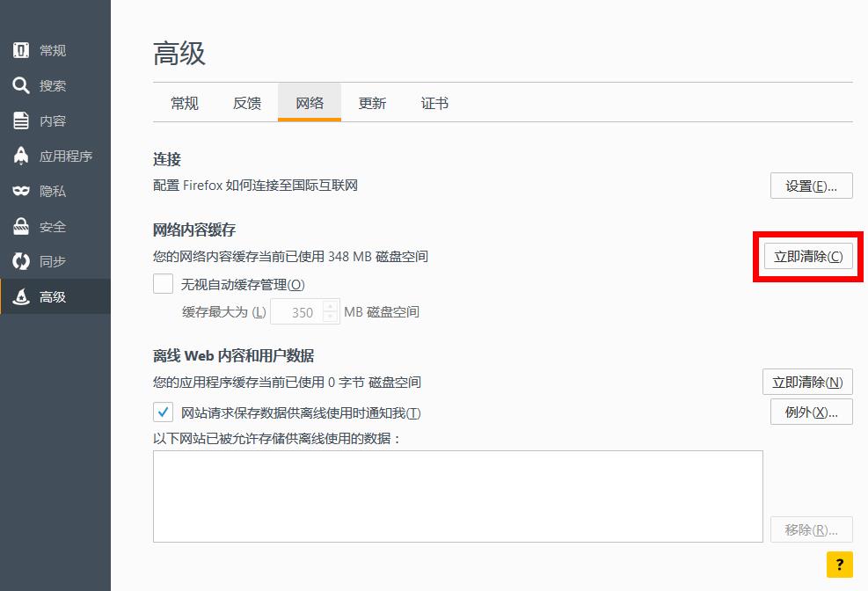
Task: Click the 应用程序 label in sidebar
Action: tap(66, 157)
